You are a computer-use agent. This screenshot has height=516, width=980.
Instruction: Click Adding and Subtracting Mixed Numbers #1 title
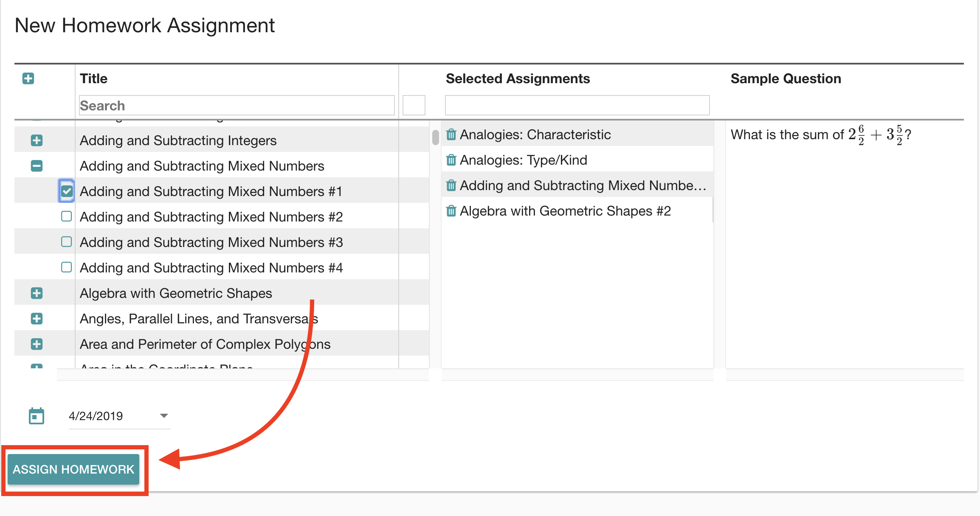211,191
